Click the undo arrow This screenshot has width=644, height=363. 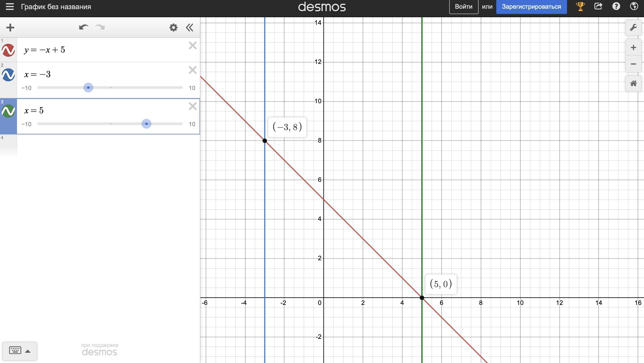click(83, 27)
